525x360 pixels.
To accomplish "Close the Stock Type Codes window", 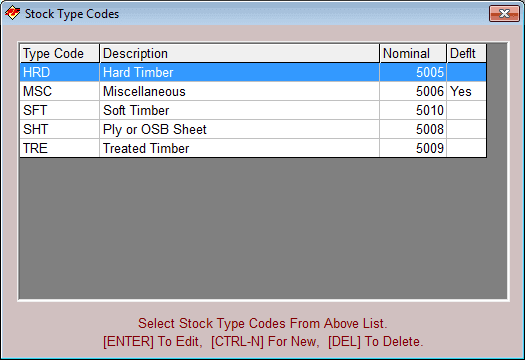I will [x=504, y=13].
